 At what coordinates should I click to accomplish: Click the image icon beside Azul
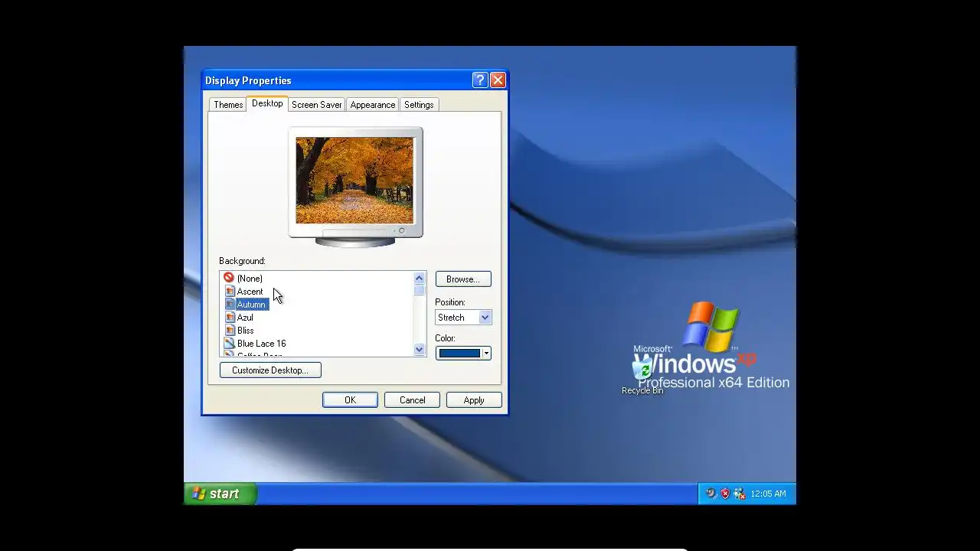click(x=230, y=318)
